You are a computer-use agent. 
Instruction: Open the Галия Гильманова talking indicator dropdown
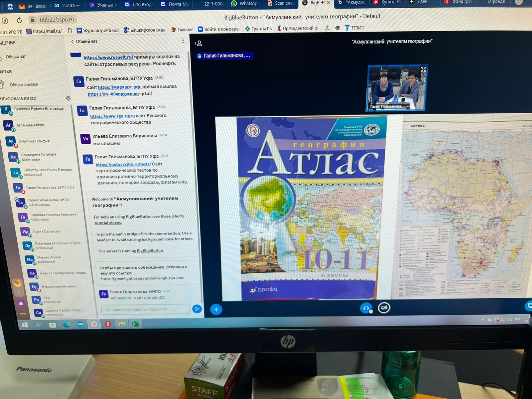point(225,56)
